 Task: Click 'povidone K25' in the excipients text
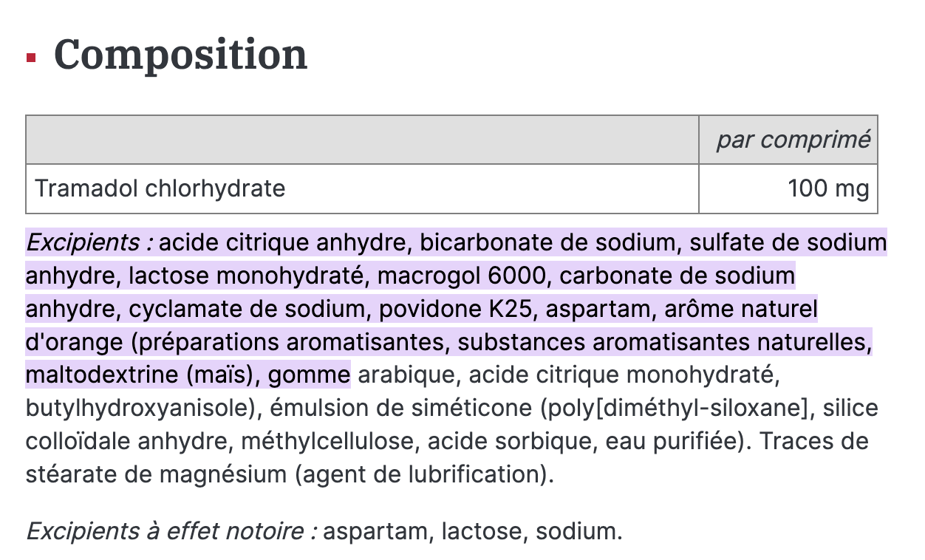[456, 310]
